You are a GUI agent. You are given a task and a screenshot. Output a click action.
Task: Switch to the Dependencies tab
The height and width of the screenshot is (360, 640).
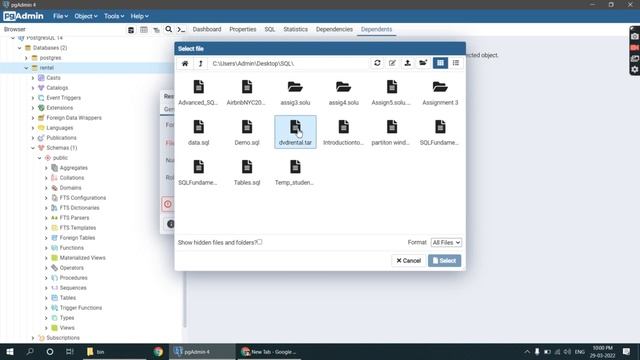coord(334,29)
